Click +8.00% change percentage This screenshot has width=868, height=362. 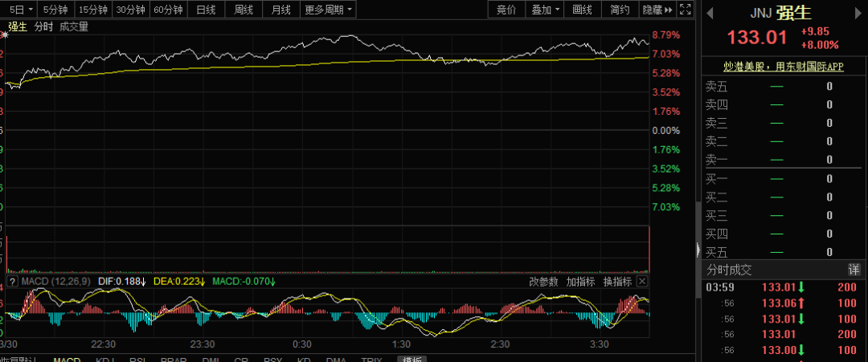[x=820, y=45]
